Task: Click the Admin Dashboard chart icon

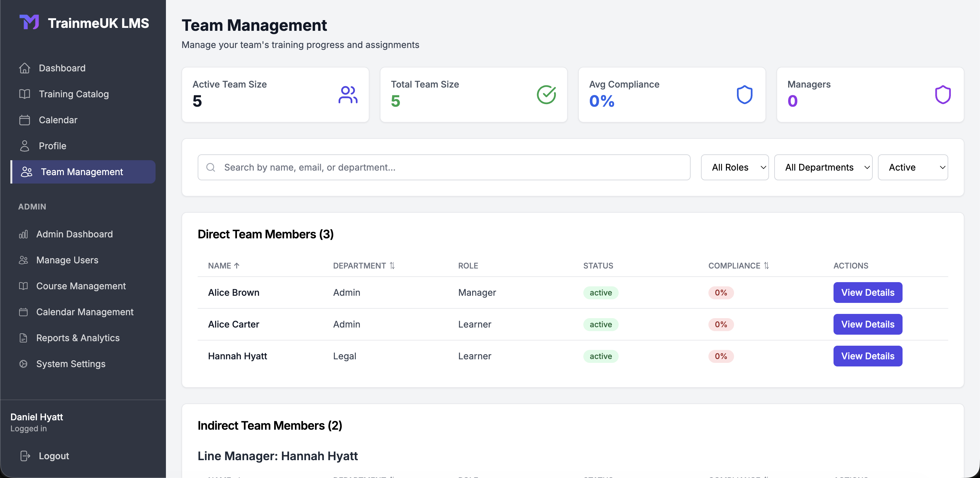Action: pyautogui.click(x=23, y=234)
